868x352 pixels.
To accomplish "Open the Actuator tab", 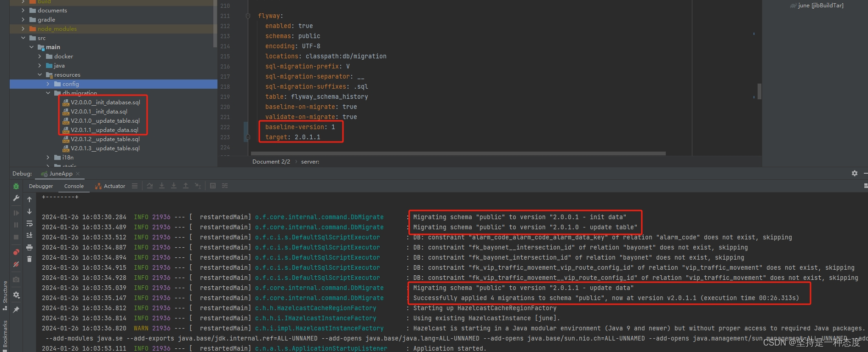I will coord(110,186).
